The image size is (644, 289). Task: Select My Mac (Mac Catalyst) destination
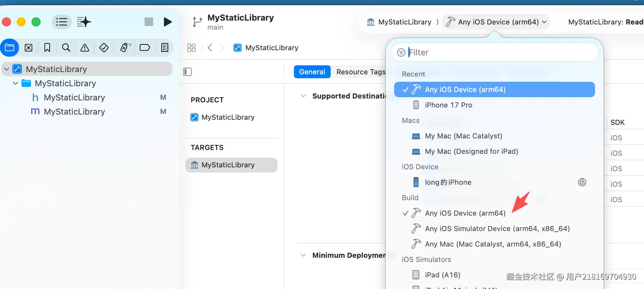495,136
